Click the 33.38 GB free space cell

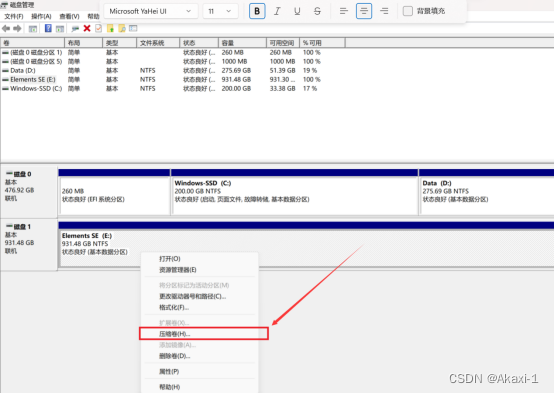coord(282,88)
